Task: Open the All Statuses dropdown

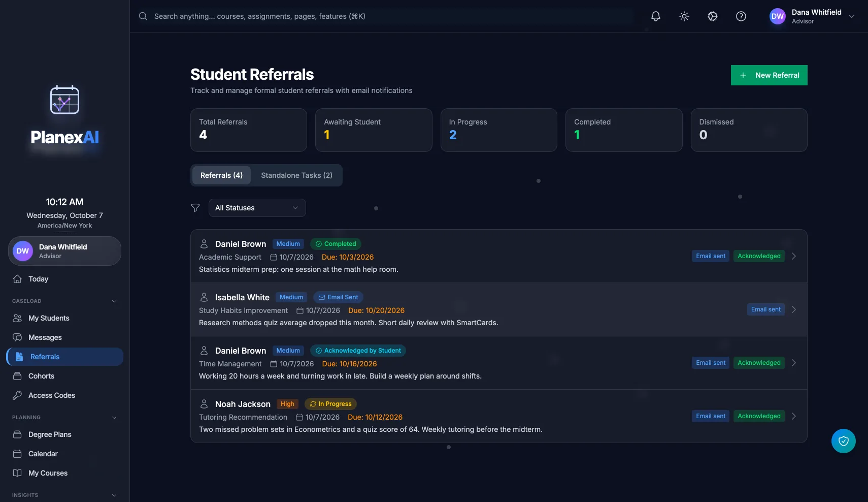Action: 257,208
